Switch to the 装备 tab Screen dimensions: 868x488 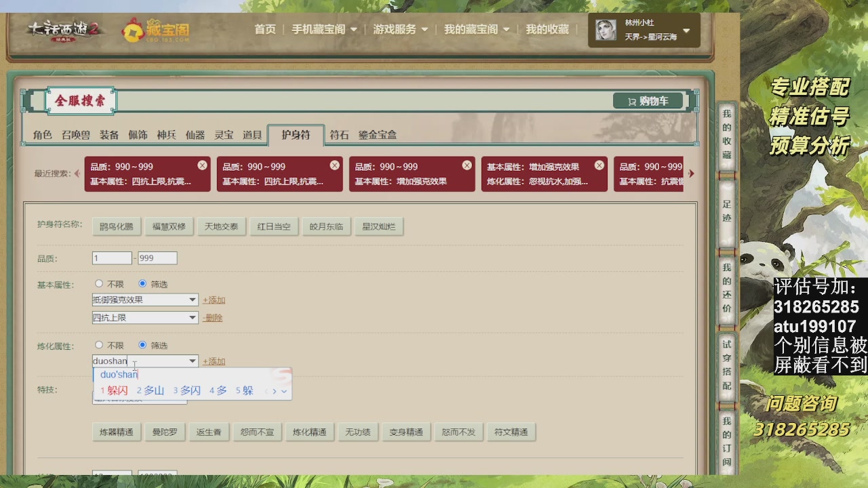click(109, 135)
